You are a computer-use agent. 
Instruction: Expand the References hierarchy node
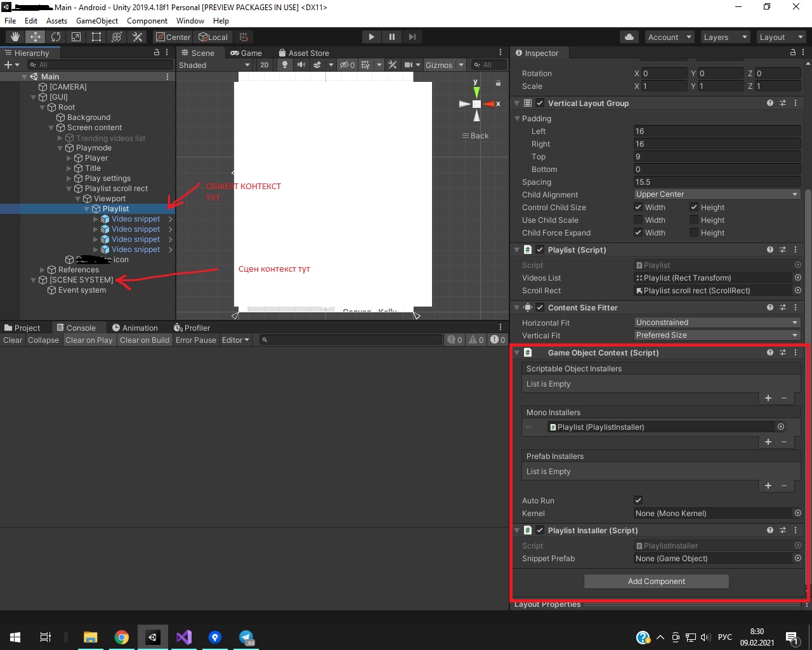pos(43,270)
